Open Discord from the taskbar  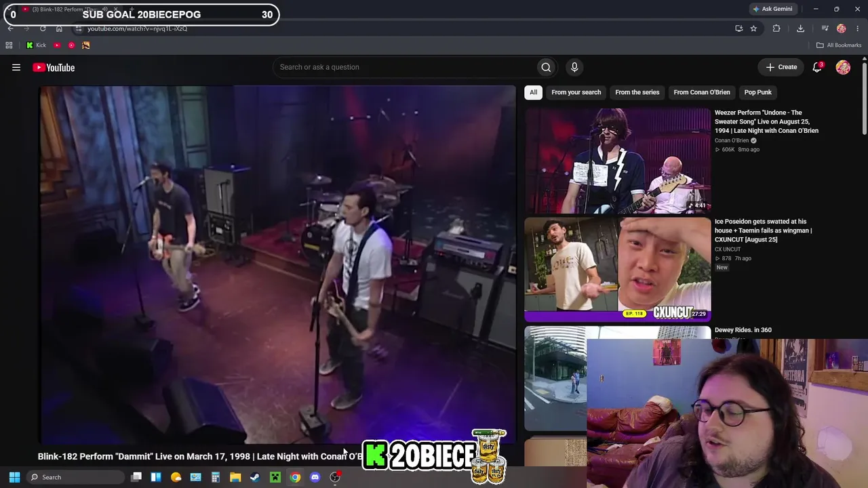(315, 477)
